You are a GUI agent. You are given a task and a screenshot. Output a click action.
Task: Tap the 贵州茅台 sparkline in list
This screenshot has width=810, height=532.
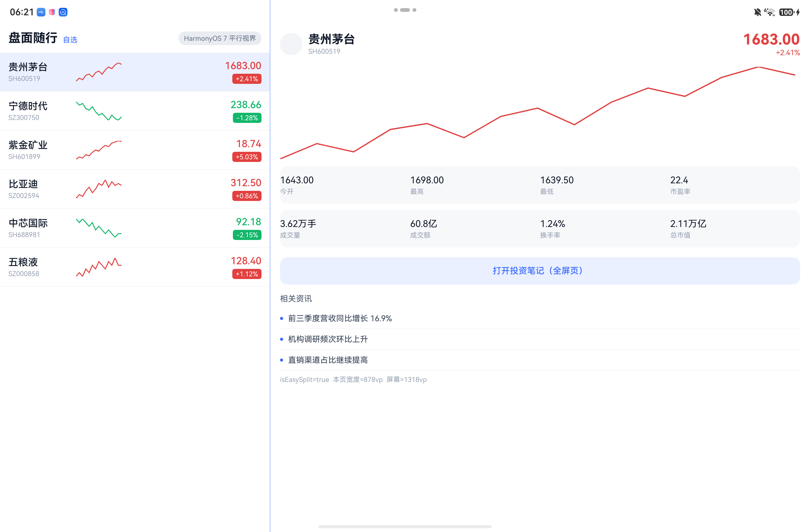99,72
